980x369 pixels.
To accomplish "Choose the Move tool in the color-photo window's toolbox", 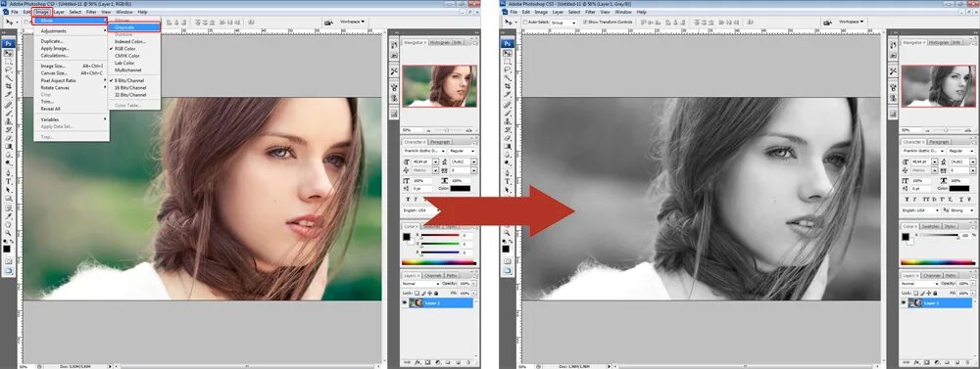I will pos(9,54).
